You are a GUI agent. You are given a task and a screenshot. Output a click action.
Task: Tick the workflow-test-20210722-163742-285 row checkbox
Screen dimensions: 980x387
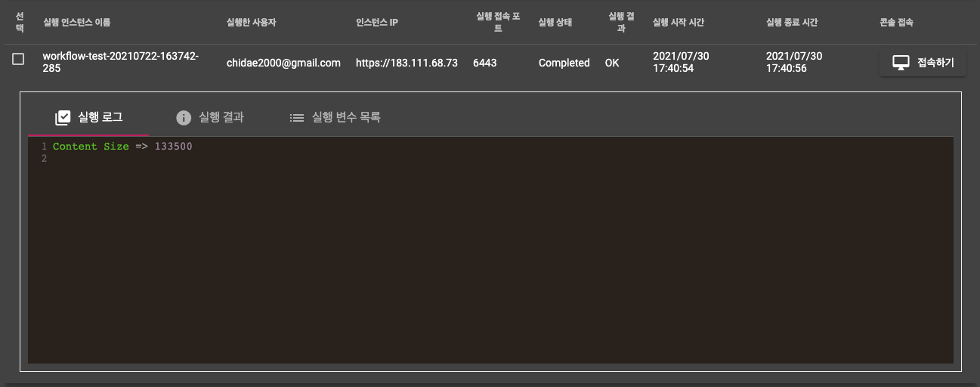click(18, 59)
